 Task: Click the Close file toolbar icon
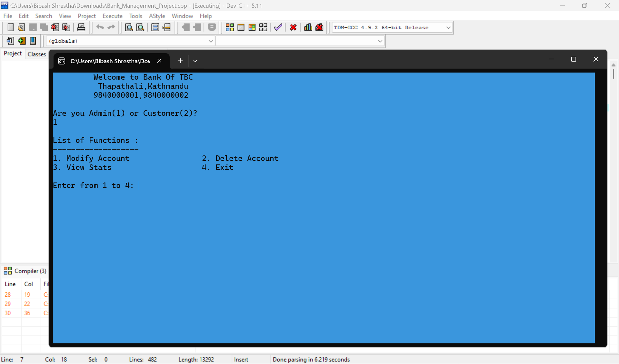55,27
